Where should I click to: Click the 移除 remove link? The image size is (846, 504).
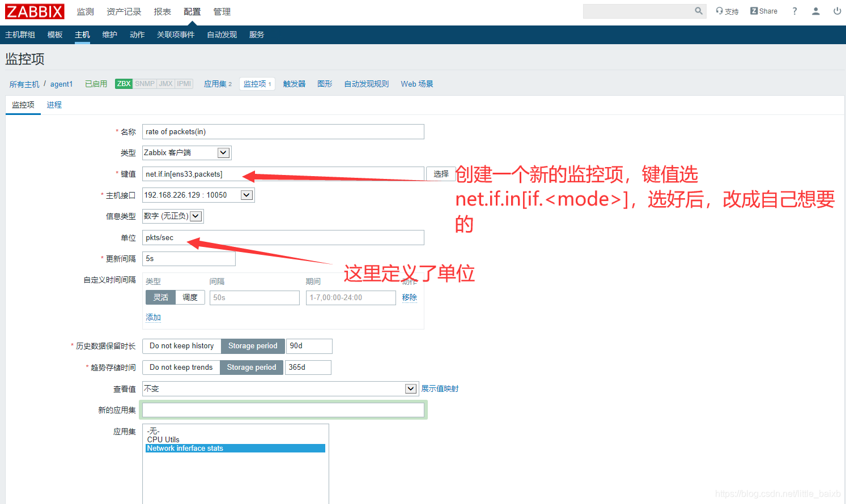coord(409,298)
